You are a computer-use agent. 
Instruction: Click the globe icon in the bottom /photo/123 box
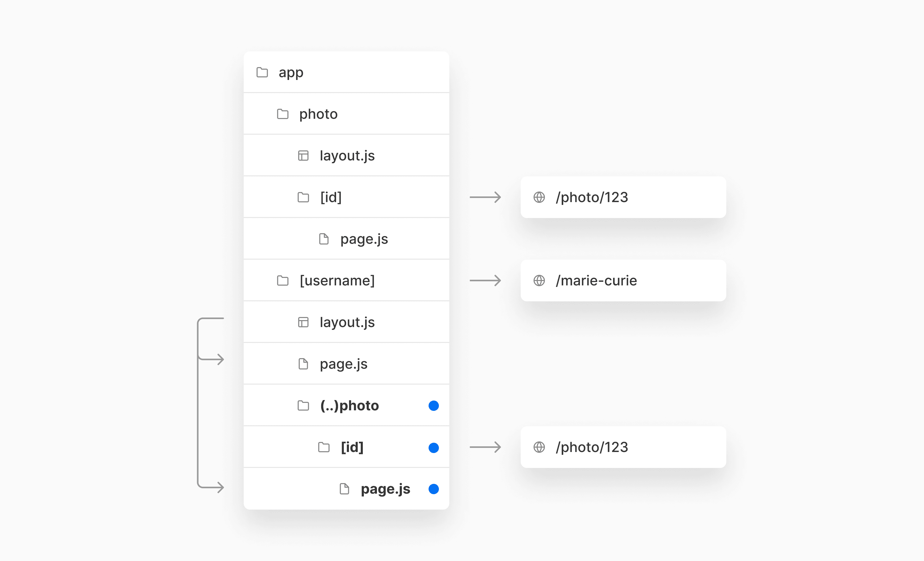point(539,447)
